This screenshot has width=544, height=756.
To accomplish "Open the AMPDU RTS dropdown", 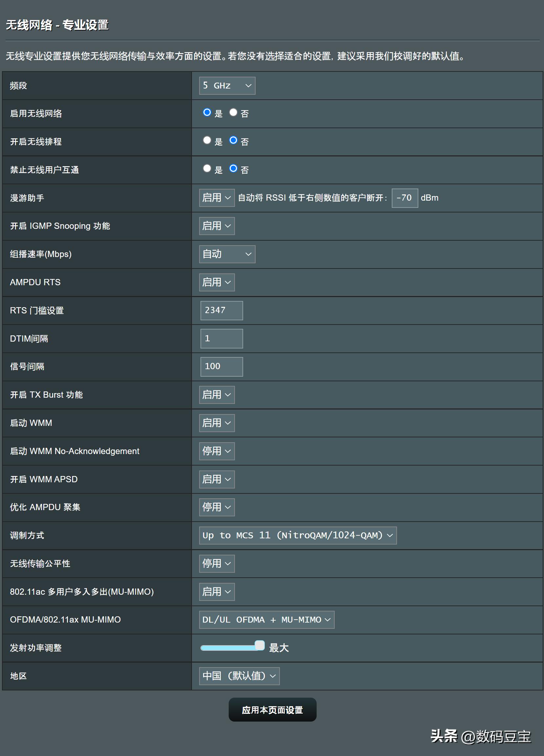I will click(217, 282).
